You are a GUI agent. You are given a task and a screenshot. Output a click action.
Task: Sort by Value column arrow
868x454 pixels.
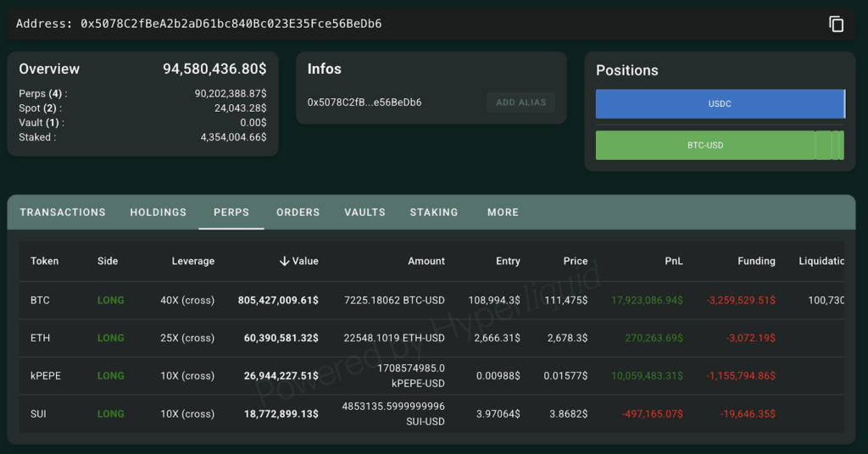pos(284,261)
